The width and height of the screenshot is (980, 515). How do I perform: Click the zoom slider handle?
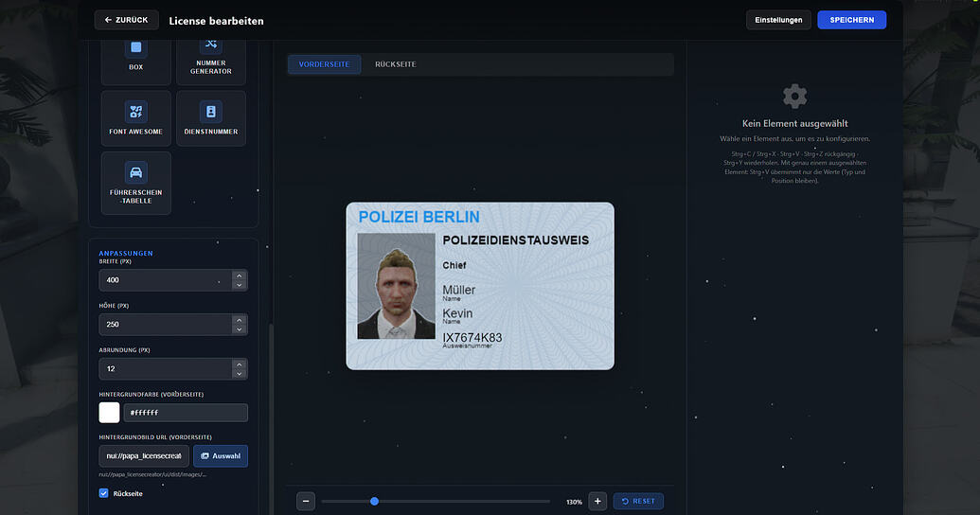tap(374, 501)
